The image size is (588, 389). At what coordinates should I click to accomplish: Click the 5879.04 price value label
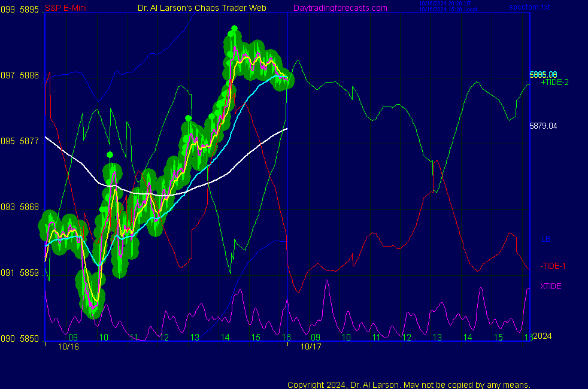click(x=543, y=126)
